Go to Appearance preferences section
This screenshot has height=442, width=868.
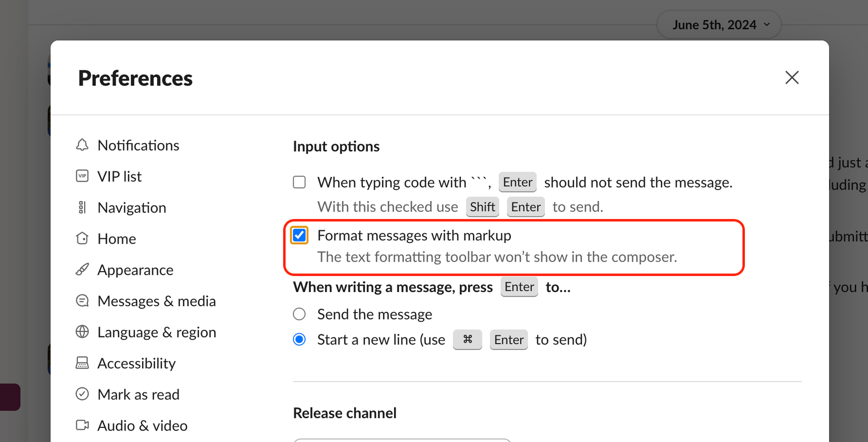(x=135, y=270)
